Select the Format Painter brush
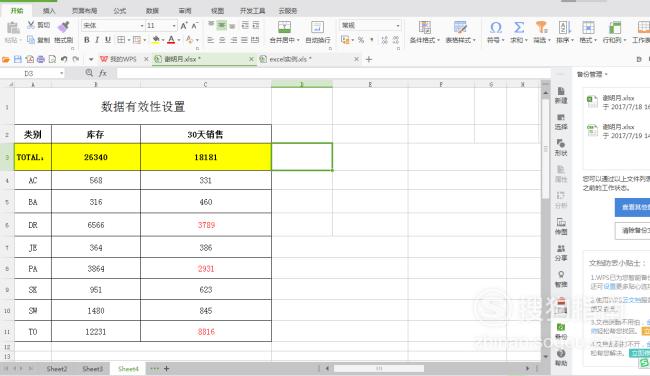This screenshot has height=376, width=650. point(63,27)
